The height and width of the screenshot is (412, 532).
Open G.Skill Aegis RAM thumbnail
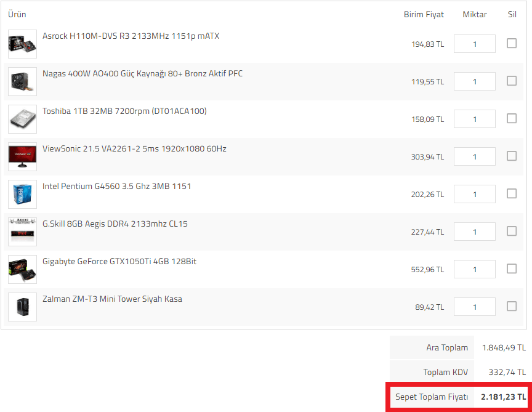pos(22,232)
